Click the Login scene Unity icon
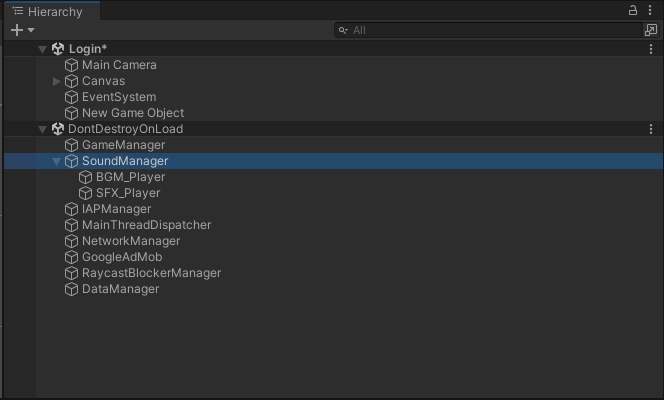Screen dimensions: 664x400 (x=58, y=49)
